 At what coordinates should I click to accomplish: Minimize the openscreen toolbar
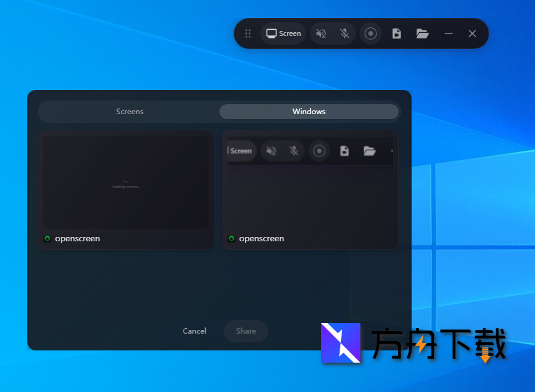point(448,33)
